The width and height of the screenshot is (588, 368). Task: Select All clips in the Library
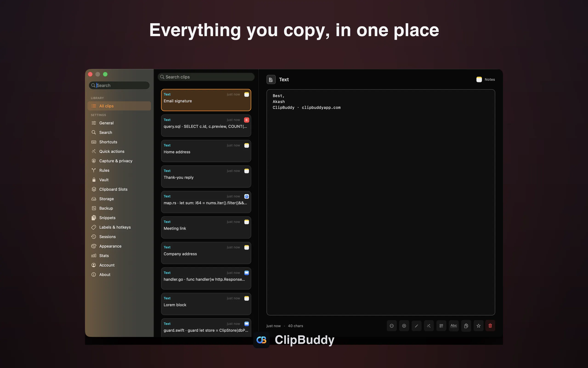119,106
